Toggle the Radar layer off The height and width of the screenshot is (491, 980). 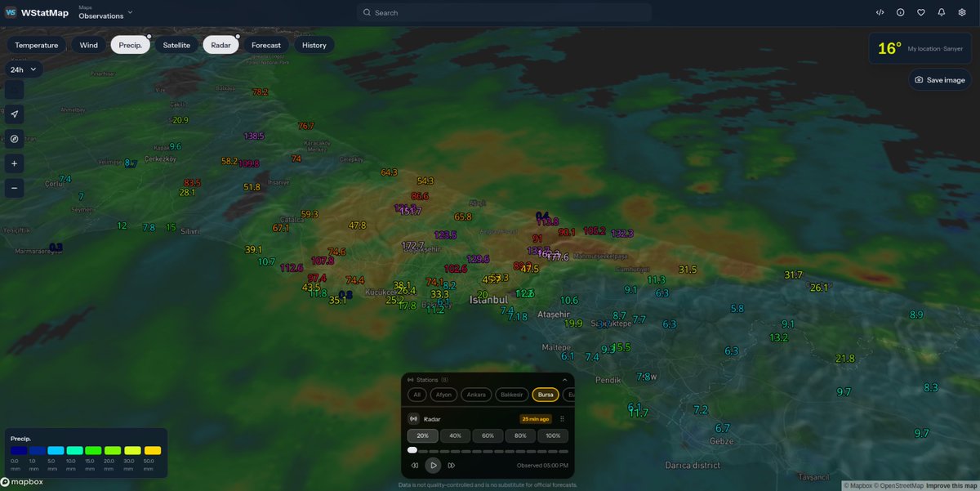point(220,45)
